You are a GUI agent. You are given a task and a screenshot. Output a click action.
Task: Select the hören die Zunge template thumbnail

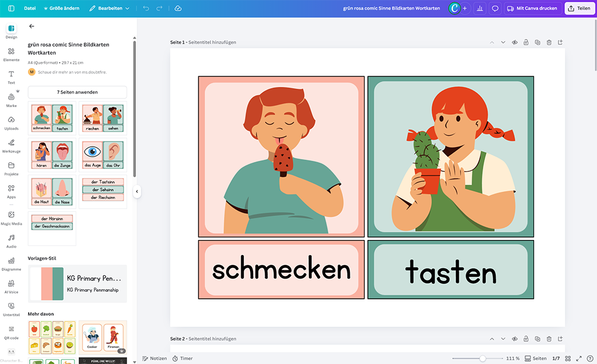pos(52,155)
